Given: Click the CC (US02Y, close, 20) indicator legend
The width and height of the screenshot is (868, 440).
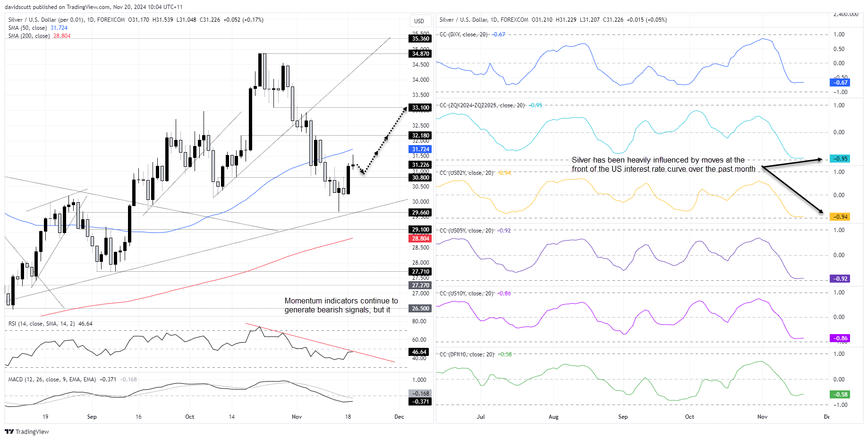Looking at the screenshot, I should (475, 173).
